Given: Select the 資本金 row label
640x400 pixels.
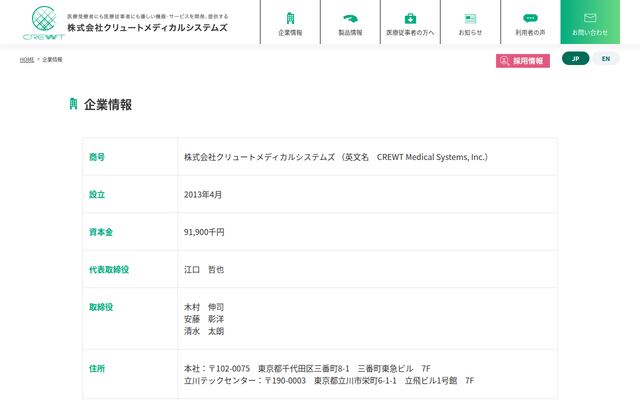Looking at the screenshot, I should 101,232.
